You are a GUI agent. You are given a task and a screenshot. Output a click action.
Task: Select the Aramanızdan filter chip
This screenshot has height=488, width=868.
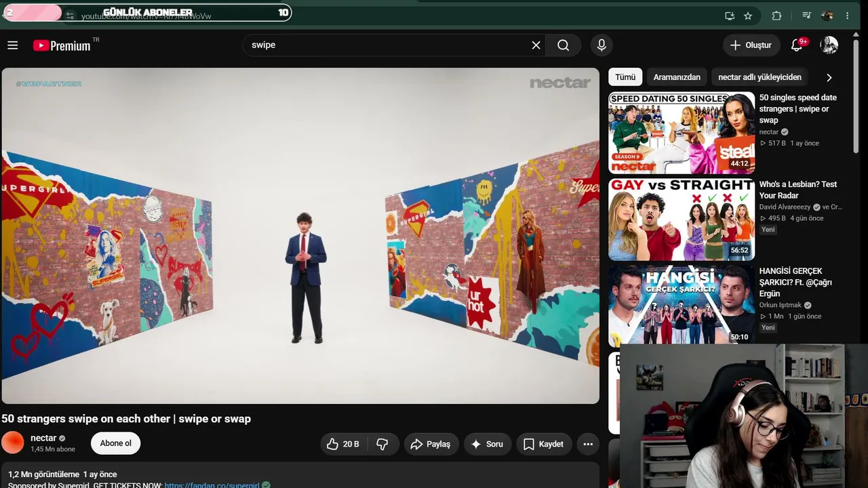[x=677, y=77]
